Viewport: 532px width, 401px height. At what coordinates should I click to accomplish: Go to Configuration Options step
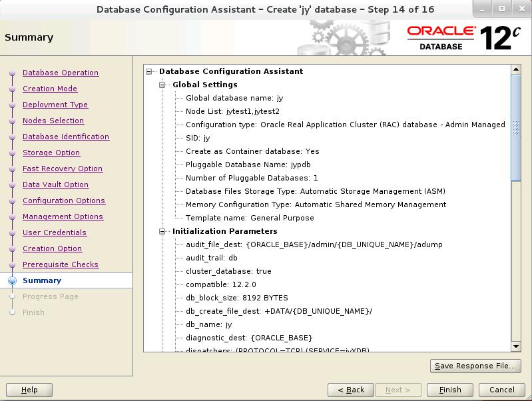tap(64, 200)
